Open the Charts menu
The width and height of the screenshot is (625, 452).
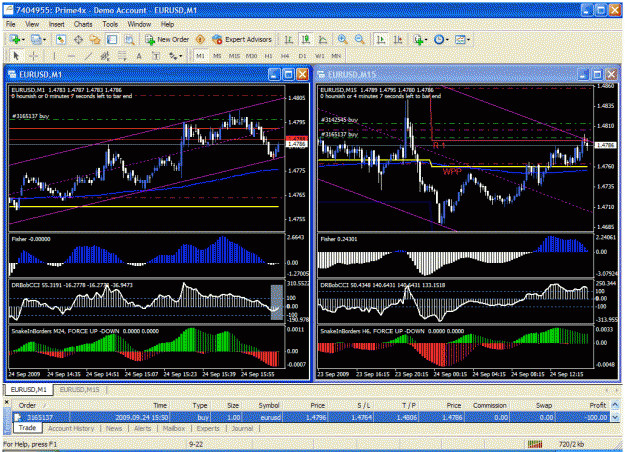coord(83,24)
